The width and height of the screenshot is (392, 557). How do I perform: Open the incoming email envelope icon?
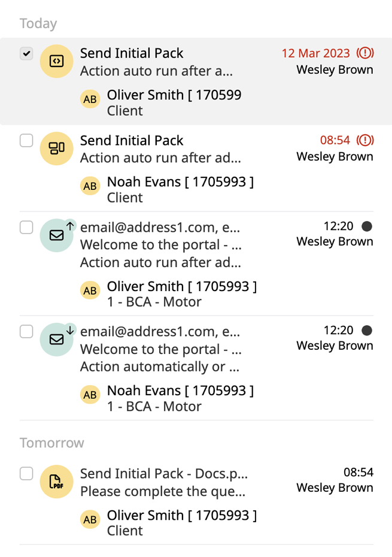click(56, 340)
